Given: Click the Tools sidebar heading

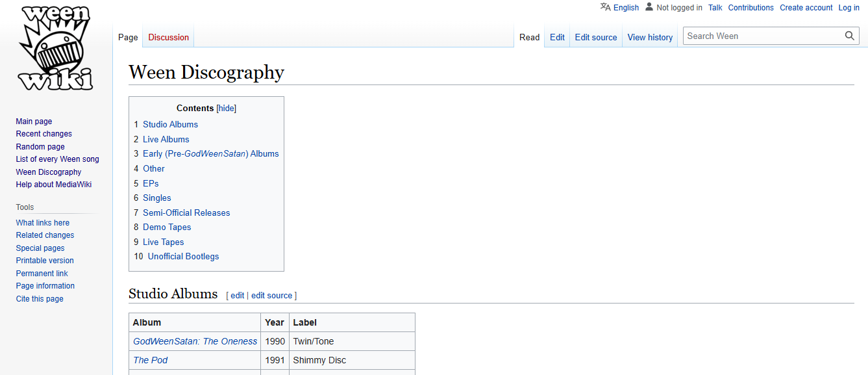Looking at the screenshot, I should (x=25, y=207).
